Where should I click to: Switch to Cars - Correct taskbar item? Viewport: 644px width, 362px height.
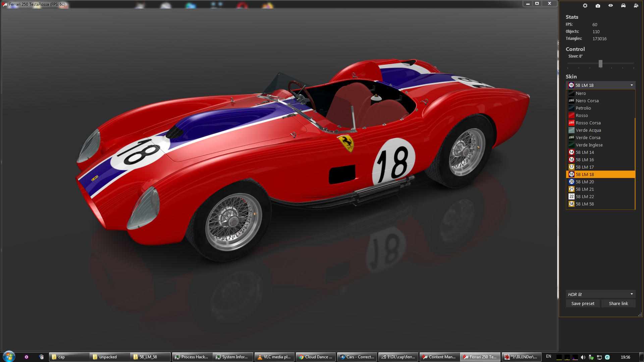point(357,357)
